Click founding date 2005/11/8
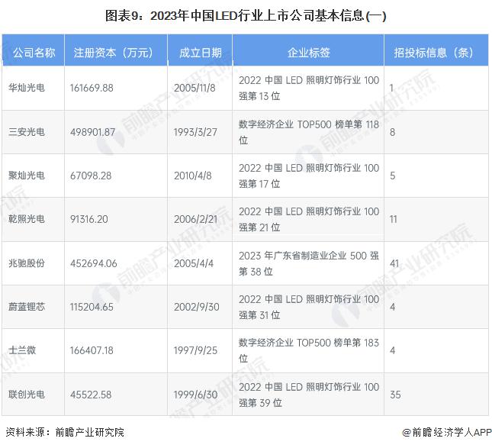Screen dimensions: 492x448 195,88
